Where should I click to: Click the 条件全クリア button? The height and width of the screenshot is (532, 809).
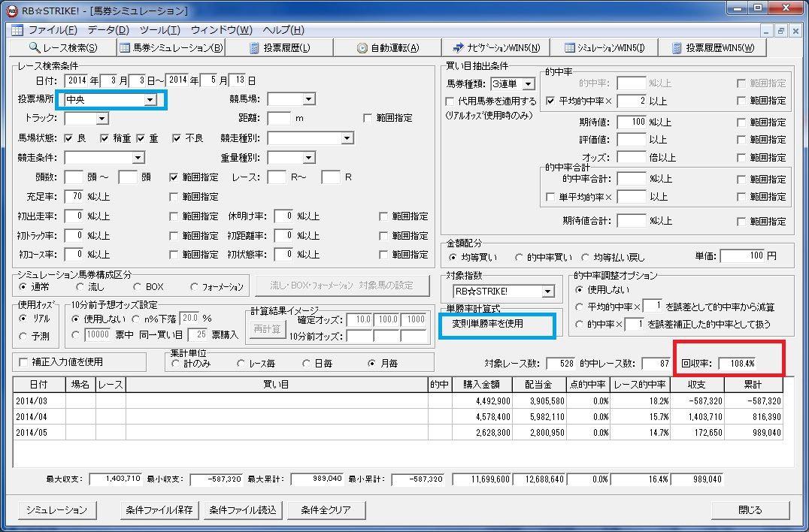(x=326, y=510)
